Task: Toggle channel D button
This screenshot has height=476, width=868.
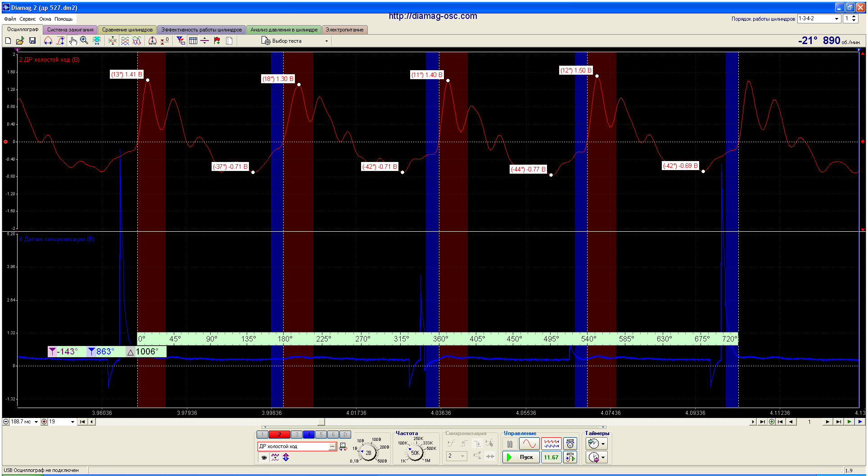Action: click(x=345, y=435)
